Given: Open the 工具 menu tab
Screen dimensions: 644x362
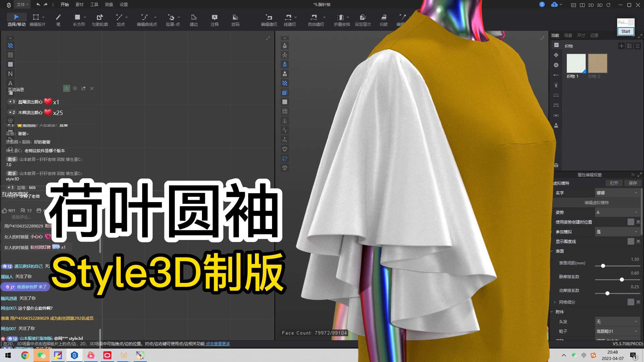Looking at the screenshot, I should pyautogui.click(x=94, y=5).
